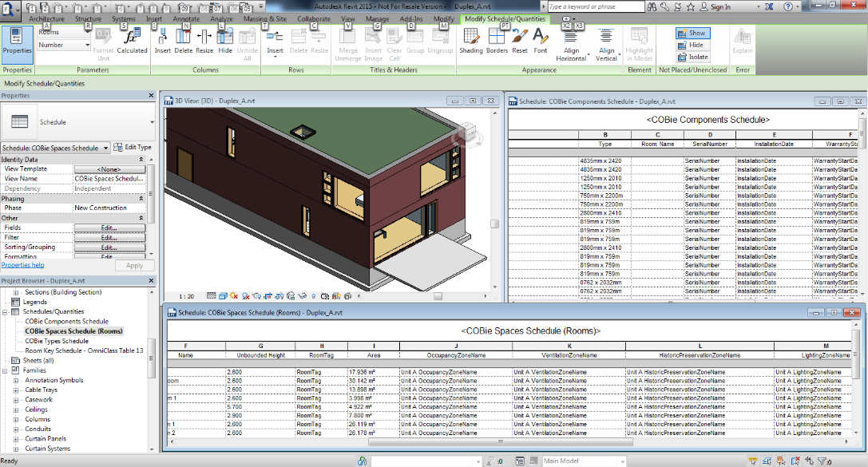868x467 pixels.
Task: Click the Edit button for Fields
Action: click(109, 228)
